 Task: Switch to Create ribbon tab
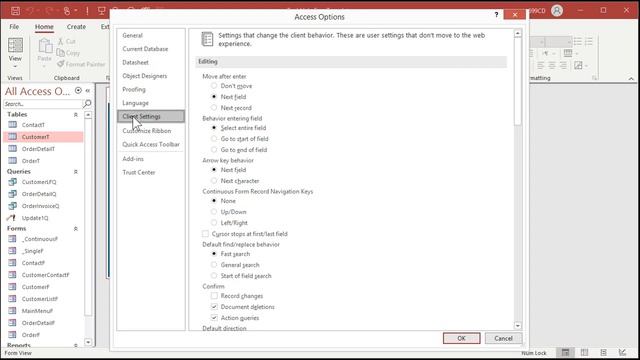[x=76, y=27]
